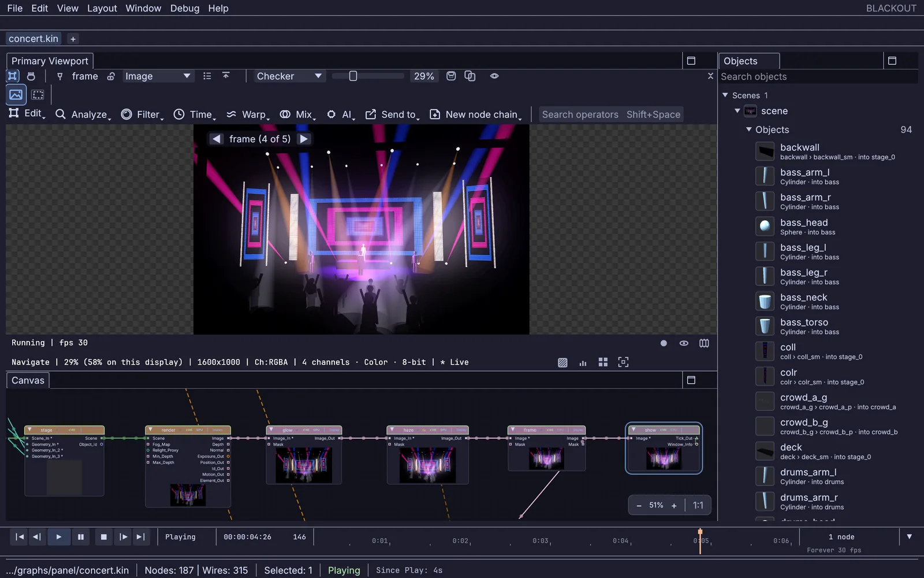Zoom in the canvas with plus
The image size is (924, 578).
point(674,505)
